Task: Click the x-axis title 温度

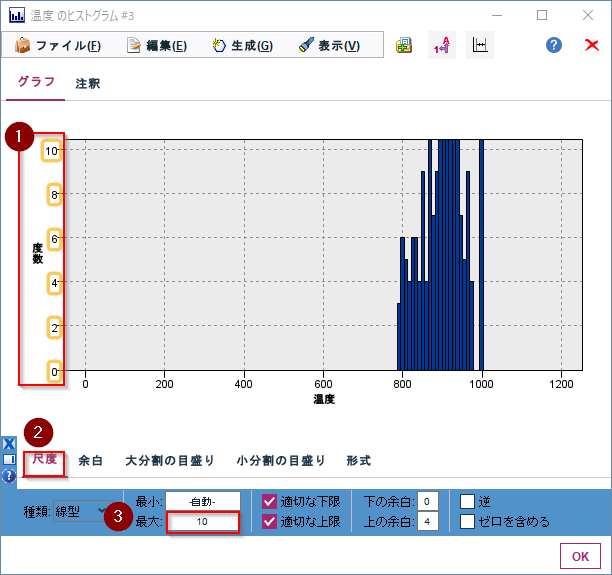Action: 324,399
